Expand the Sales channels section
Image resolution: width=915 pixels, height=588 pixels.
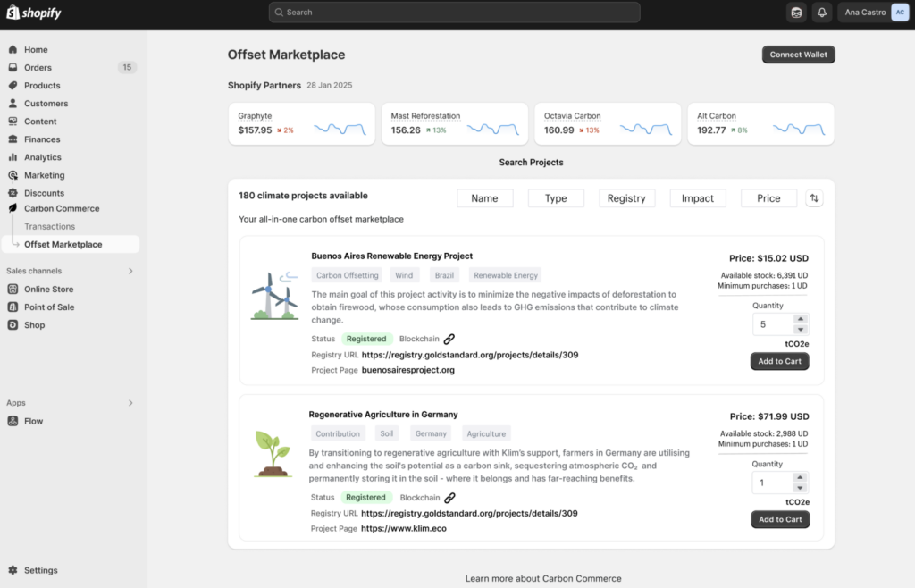click(x=130, y=271)
